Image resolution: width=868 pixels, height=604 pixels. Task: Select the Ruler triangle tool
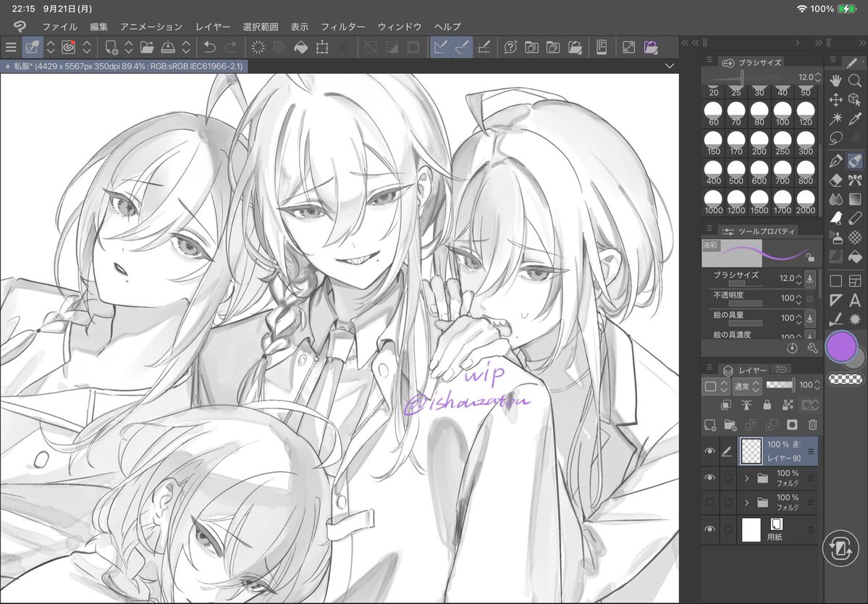click(836, 301)
